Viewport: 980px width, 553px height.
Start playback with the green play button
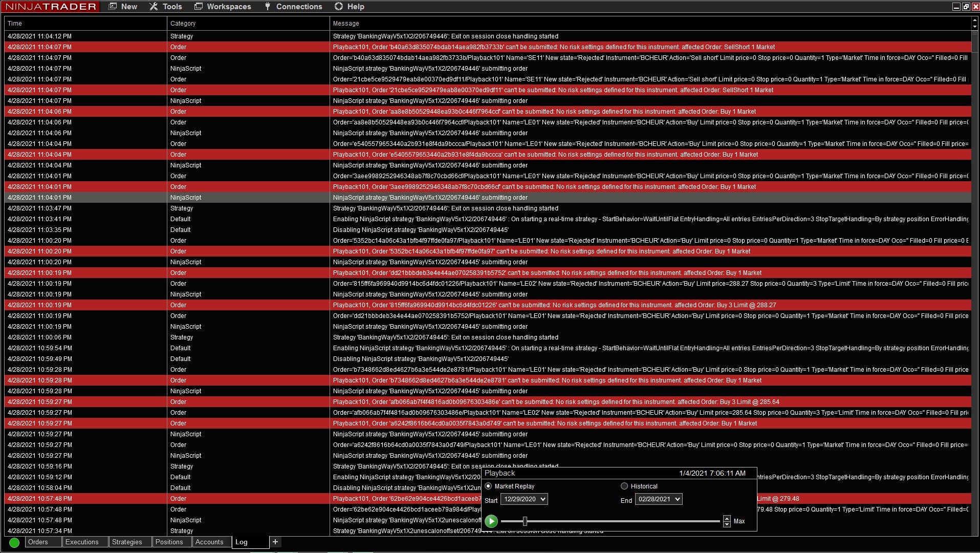click(491, 521)
